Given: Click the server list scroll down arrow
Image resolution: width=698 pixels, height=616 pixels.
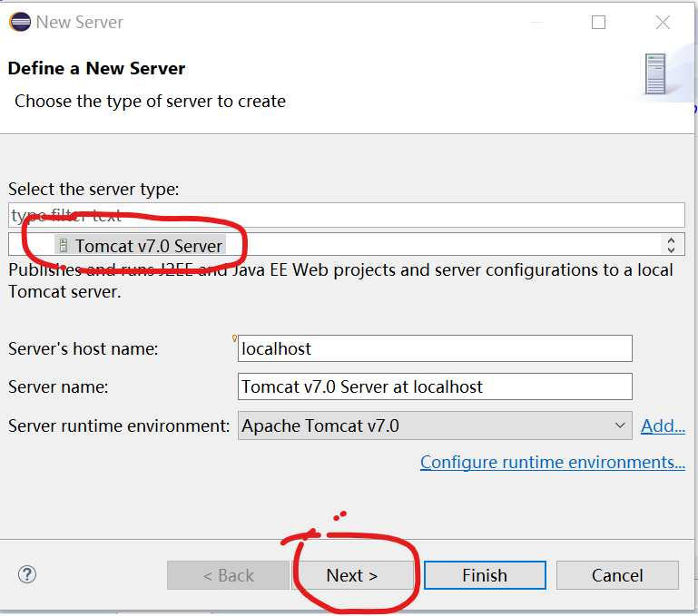Looking at the screenshot, I should click(672, 249).
